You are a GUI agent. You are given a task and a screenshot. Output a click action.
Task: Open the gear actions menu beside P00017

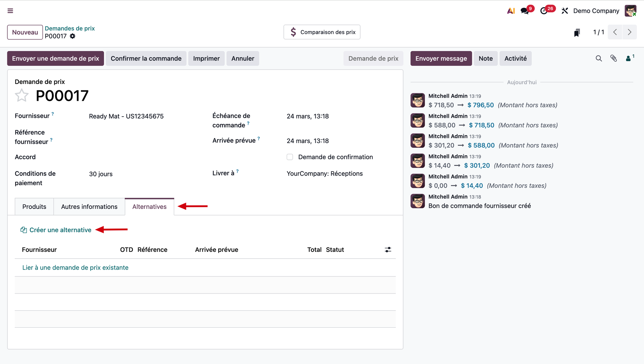tap(72, 36)
